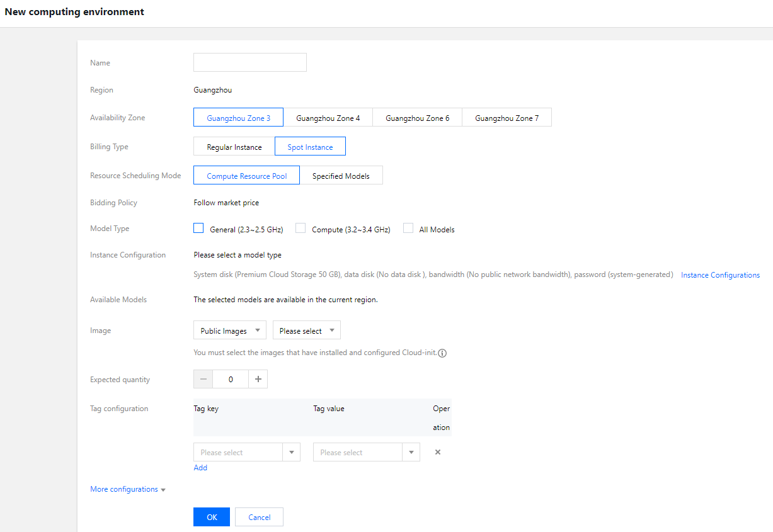
Task: Select Specified Models scheduling mode
Action: coord(341,176)
